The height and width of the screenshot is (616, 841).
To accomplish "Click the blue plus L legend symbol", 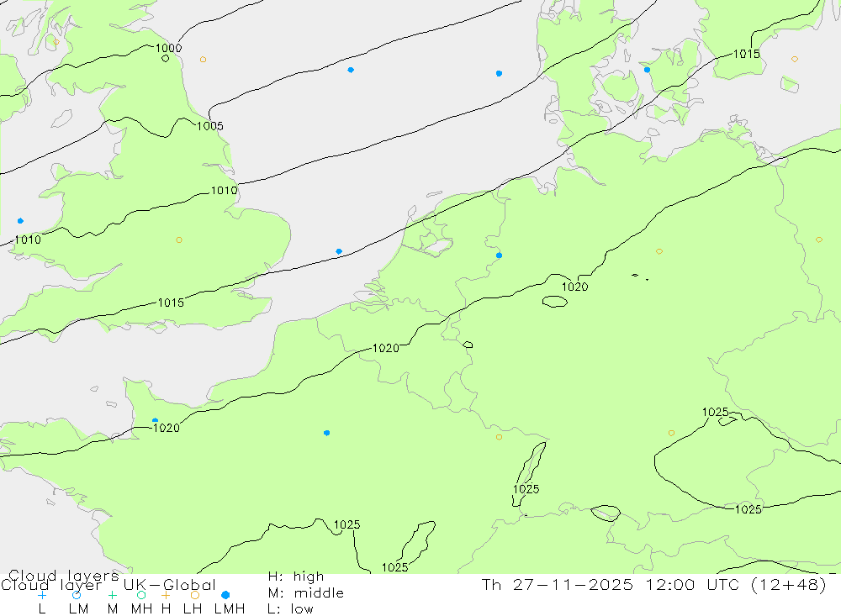I will (42, 595).
